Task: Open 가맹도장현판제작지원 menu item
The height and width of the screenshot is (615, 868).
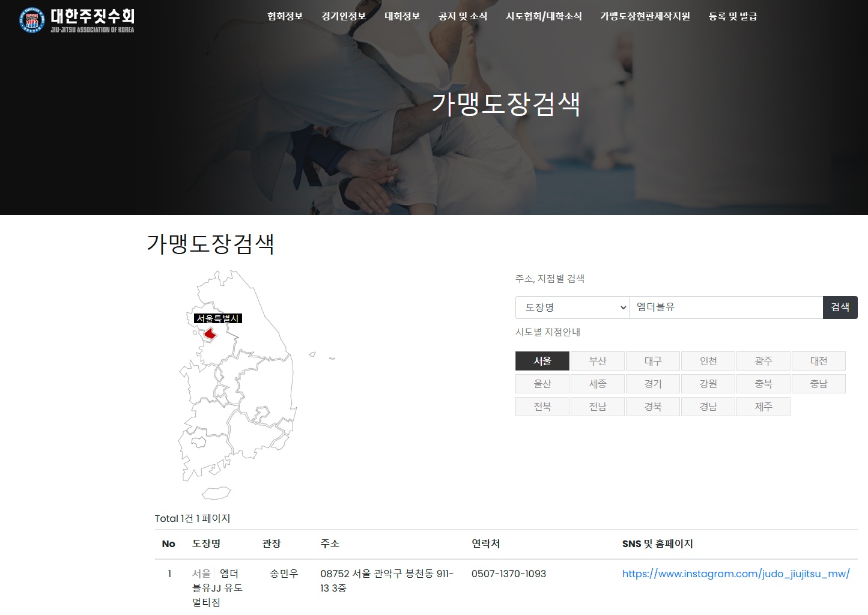Action: click(645, 16)
